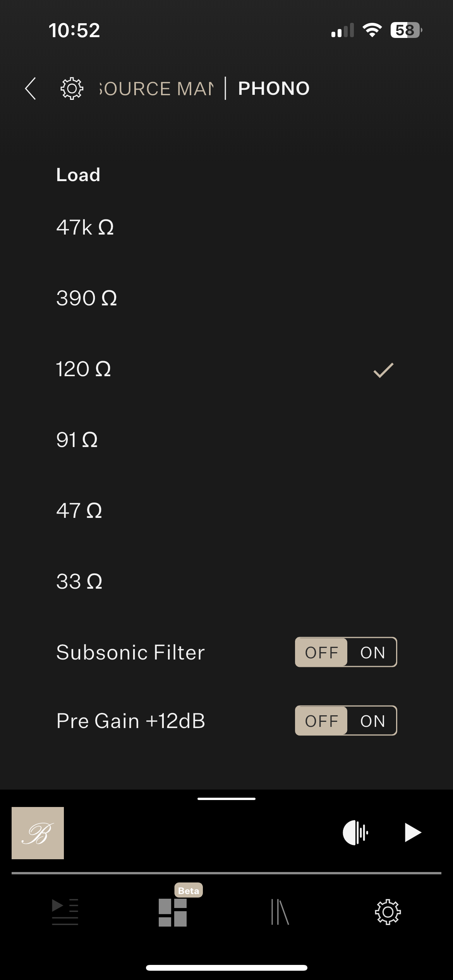Expand the mini player drag handle
This screenshot has height=980, width=453.
pos(226,798)
